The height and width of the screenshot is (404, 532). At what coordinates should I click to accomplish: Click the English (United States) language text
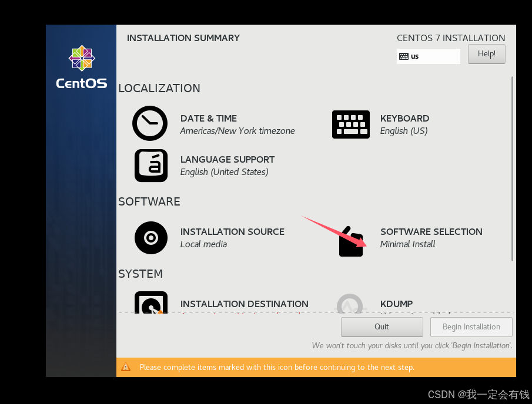[225, 172]
